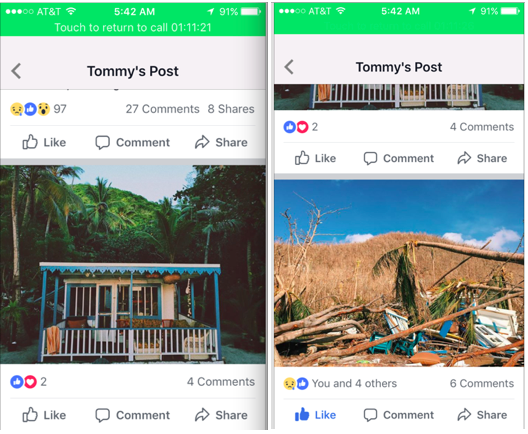Image resolution: width=528 pixels, height=434 pixels.
Task: Tap the back arrow in right phone
Action: (x=289, y=67)
